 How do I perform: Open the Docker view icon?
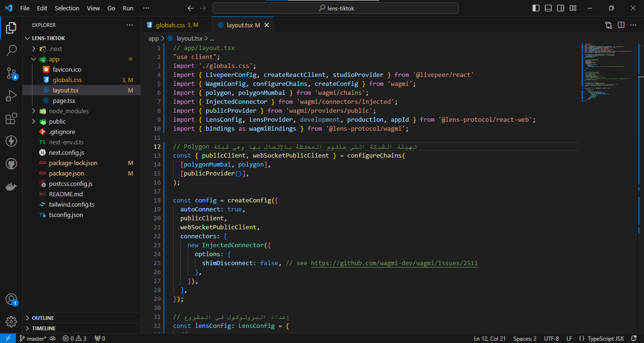click(x=11, y=187)
